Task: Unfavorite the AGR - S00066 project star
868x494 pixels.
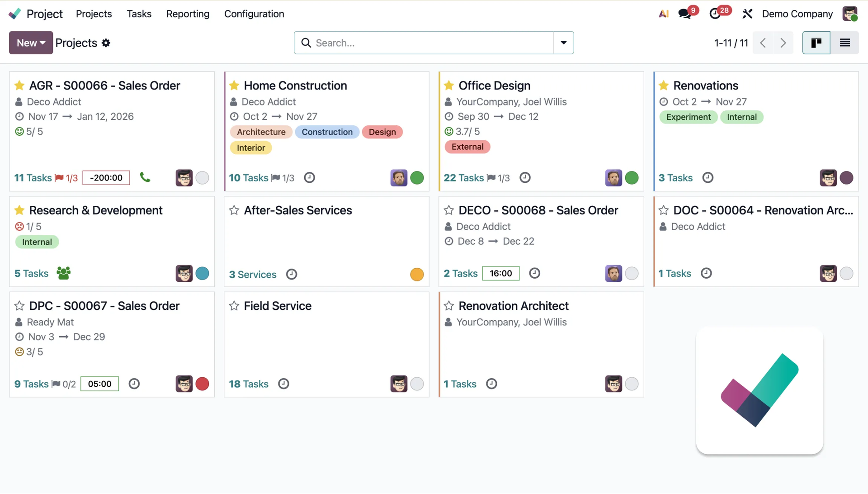Action: 19,85
